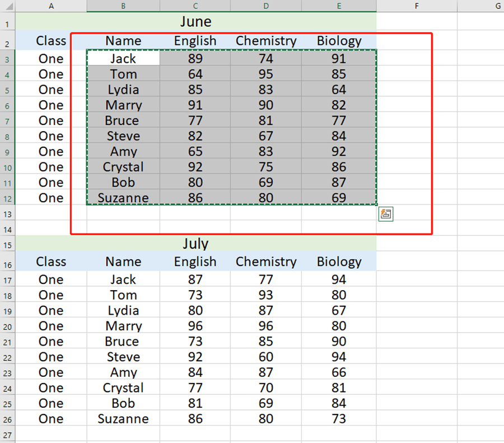Image resolution: width=504 pixels, height=443 pixels.
Task: Click the Crystal cell in row 24
Action: tap(123, 387)
